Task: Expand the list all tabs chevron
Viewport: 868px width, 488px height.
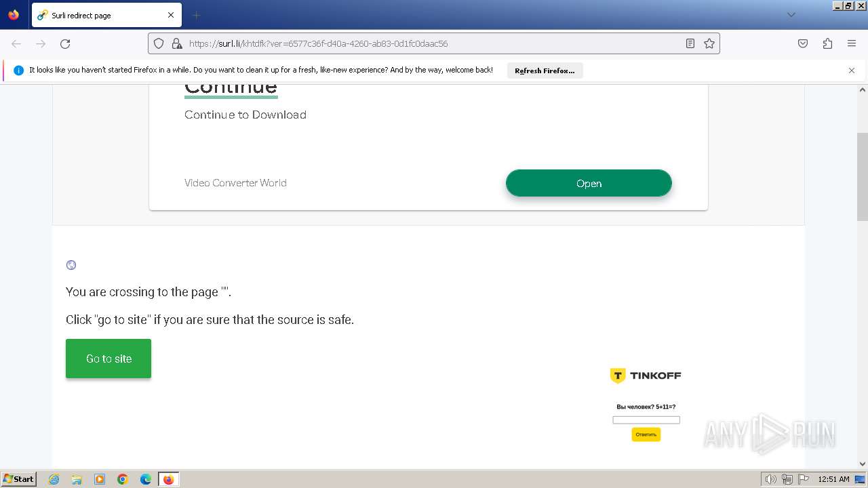Action: click(x=791, y=15)
